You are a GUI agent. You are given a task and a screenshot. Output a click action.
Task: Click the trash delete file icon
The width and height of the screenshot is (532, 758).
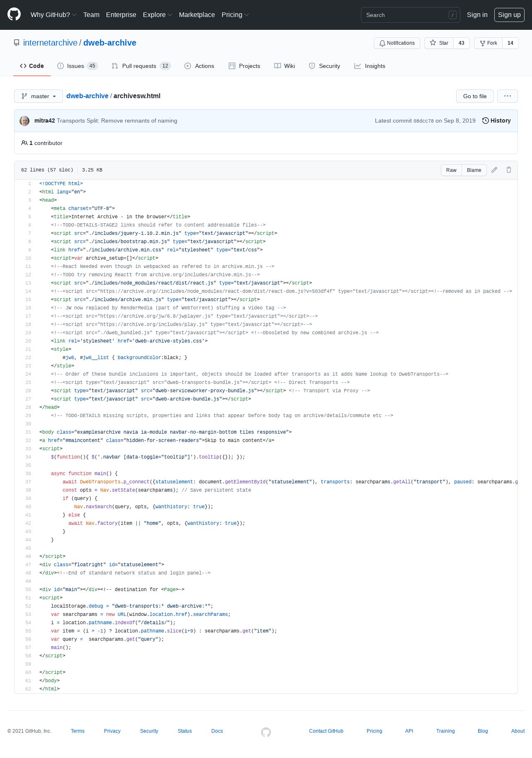(509, 170)
